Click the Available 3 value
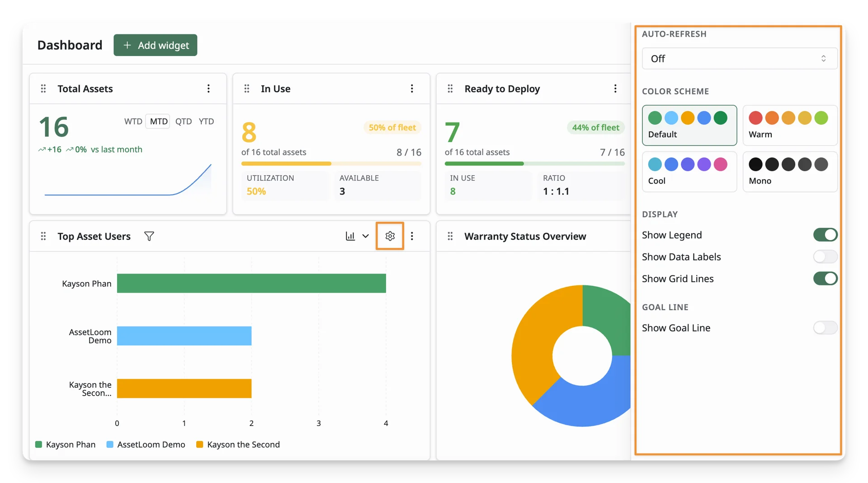The width and height of the screenshot is (868, 483). point(342,191)
